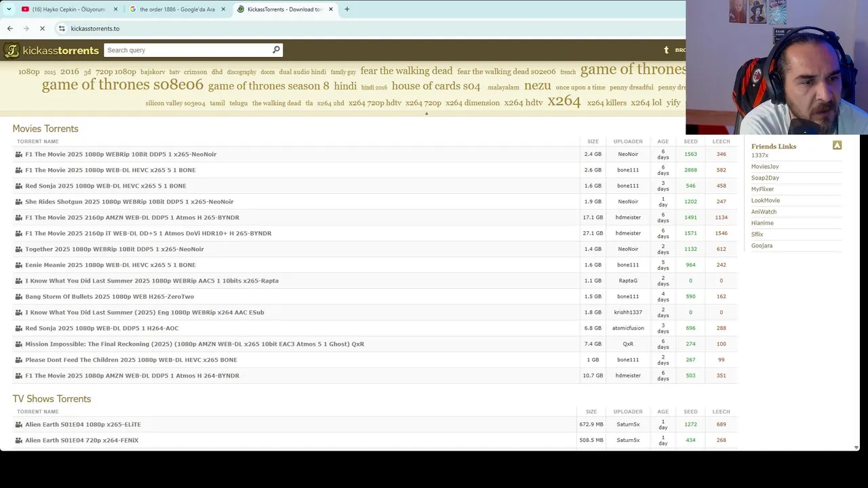Click the 'game of thrones s08e06' tag
The height and width of the screenshot is (488, 868).
(123, 85)
